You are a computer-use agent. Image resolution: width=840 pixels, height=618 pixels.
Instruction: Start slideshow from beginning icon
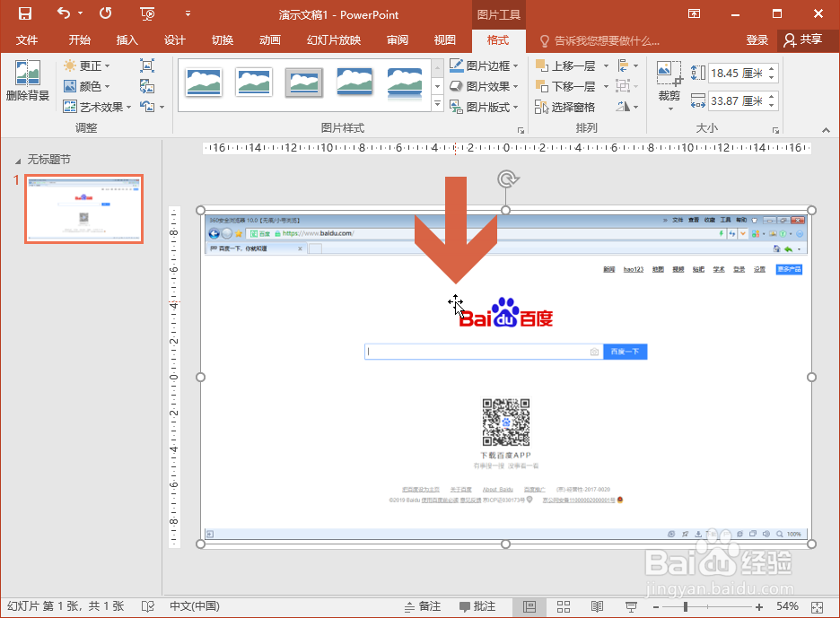[x=147, y=14]
